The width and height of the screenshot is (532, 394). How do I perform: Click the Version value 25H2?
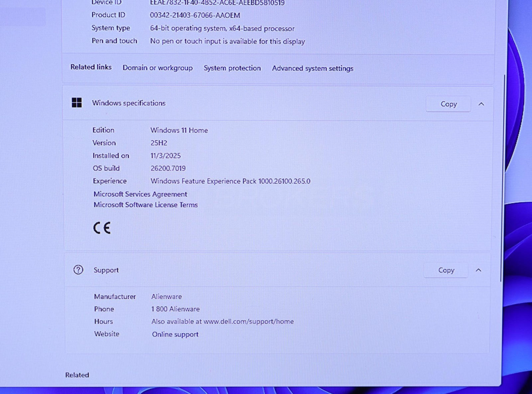(x=159, y=143)
